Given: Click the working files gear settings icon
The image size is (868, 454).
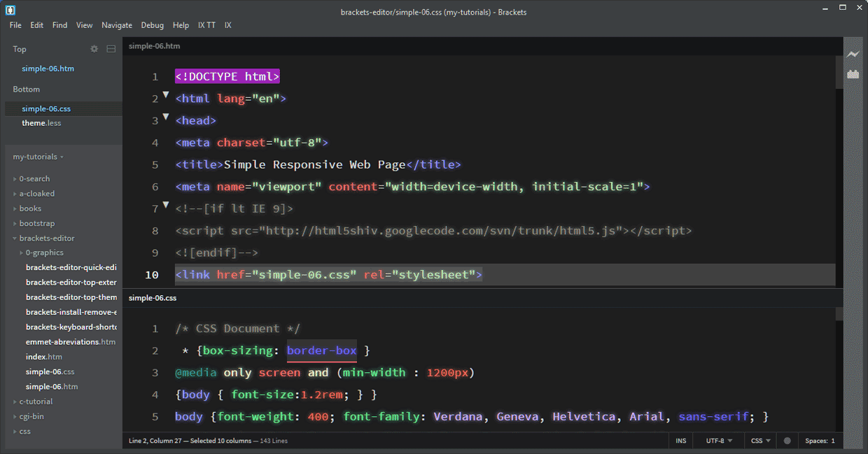Looking at the screenshot, I should [x=94, y=49].
